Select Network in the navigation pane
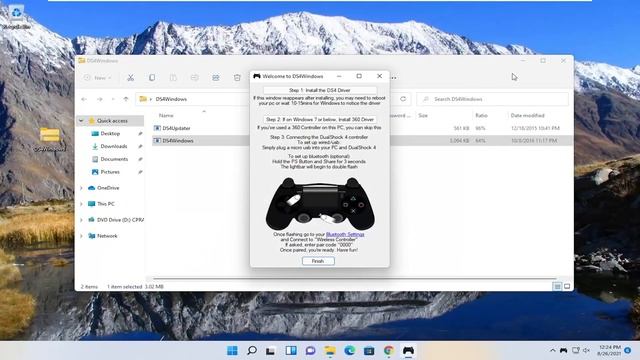Screen dimensions: 640x360 (x=107, y=236)
